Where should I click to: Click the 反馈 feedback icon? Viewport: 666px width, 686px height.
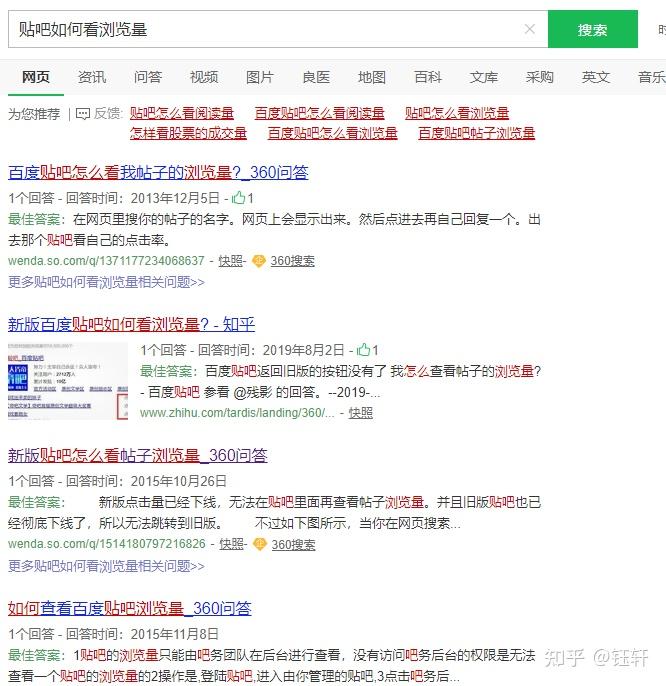click(83, 114)
